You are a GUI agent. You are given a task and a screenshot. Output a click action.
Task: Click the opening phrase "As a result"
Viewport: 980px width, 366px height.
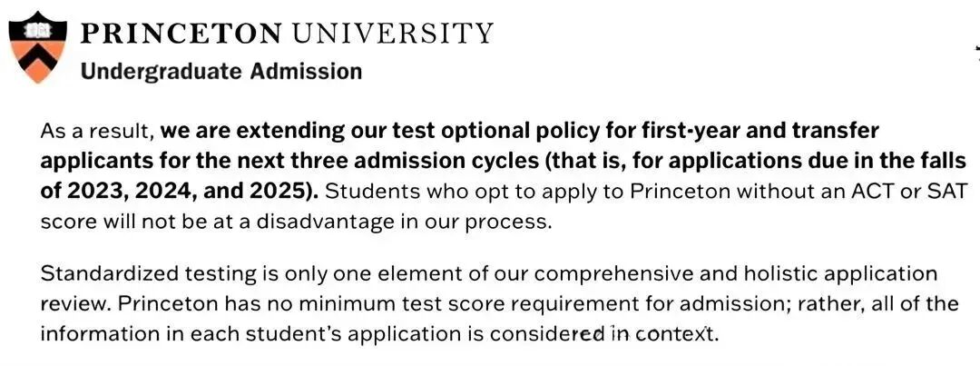point(95,131)
